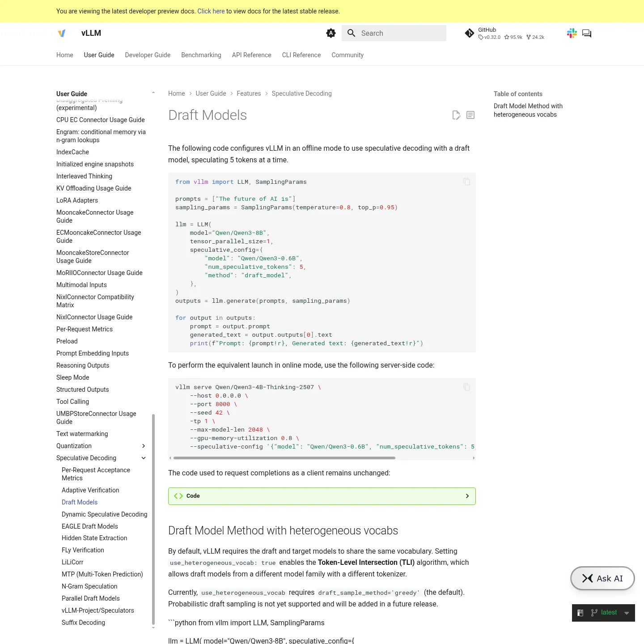
Task: Open EAGLE Draft Models in sidebar
Action: point(90,526)
